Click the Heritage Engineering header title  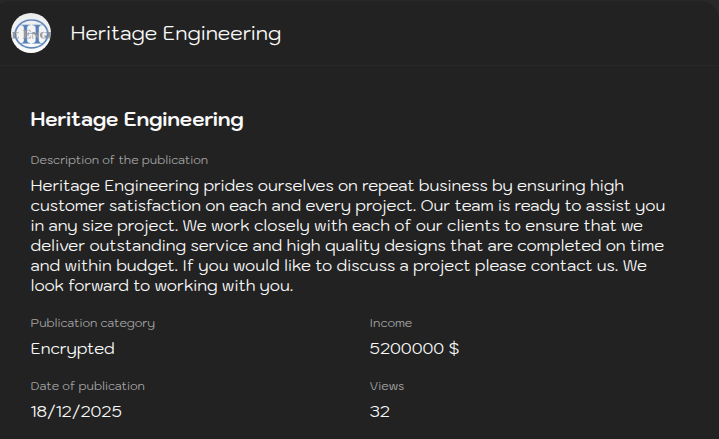tap(175, 34)
